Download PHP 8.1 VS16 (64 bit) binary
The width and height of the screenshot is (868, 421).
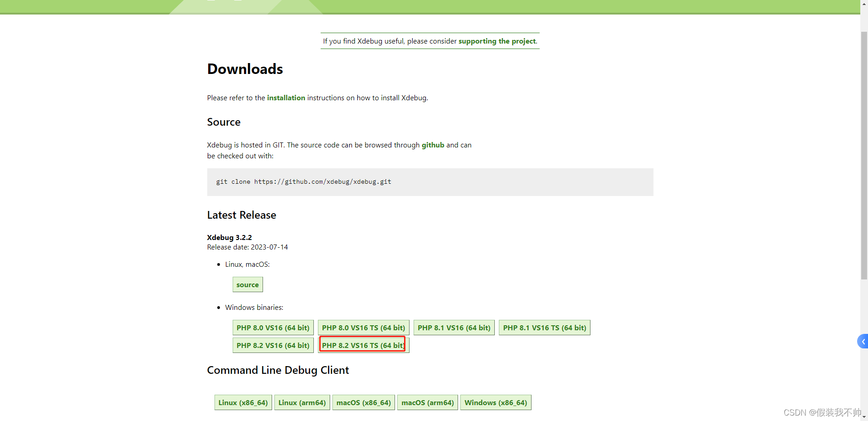click(x=454, y=328)
